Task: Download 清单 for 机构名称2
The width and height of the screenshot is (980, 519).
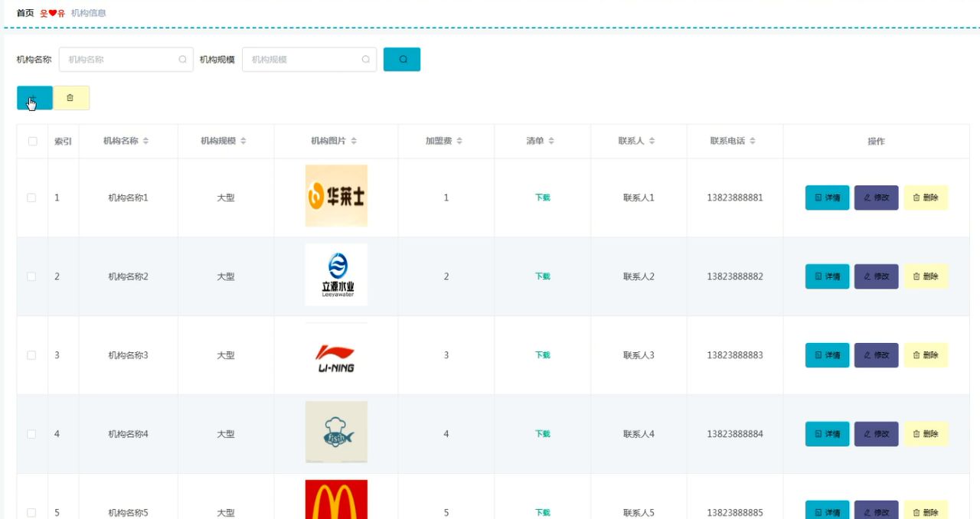Action: tap(543, 276)
